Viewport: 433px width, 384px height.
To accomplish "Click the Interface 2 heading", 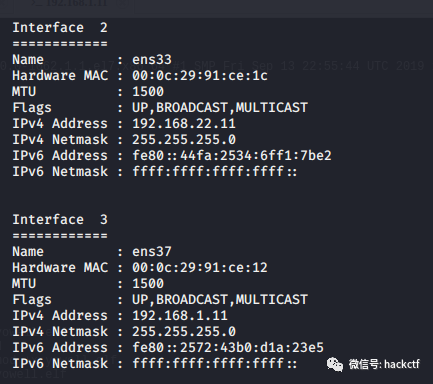I will [60, 28].
